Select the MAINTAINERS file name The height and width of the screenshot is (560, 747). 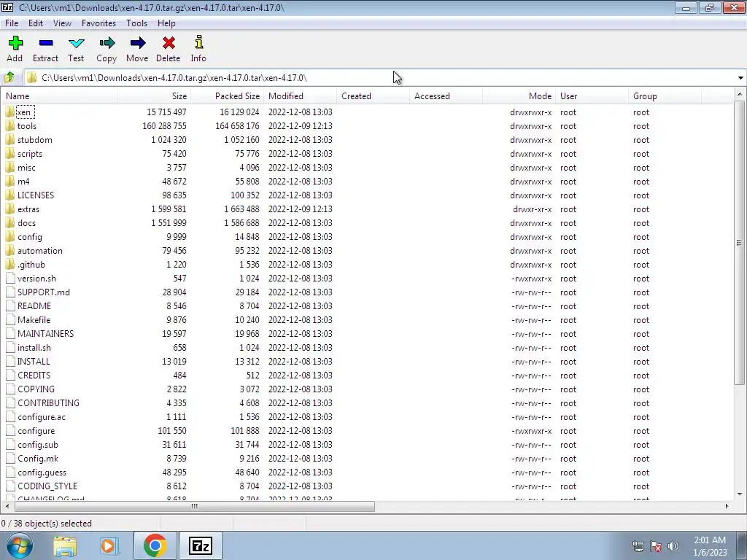click(45, 333)
